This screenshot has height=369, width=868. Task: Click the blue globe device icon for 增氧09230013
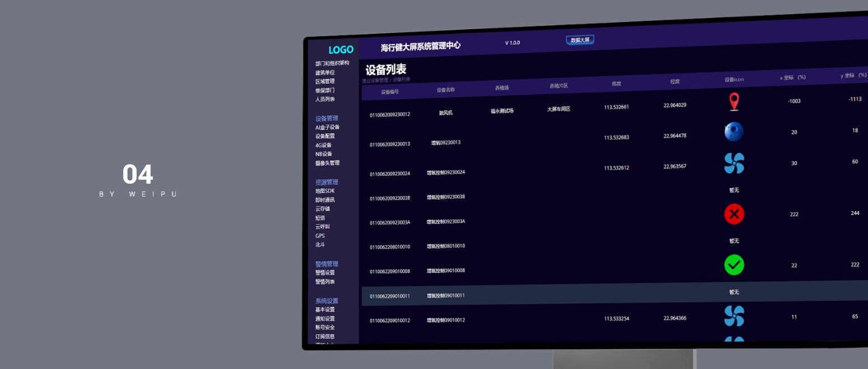734,132
